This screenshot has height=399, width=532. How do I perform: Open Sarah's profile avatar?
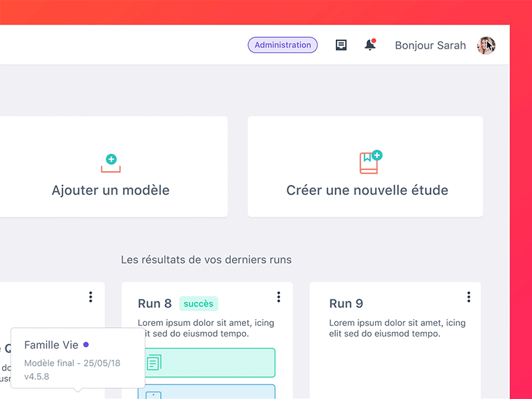pos(486,45)
